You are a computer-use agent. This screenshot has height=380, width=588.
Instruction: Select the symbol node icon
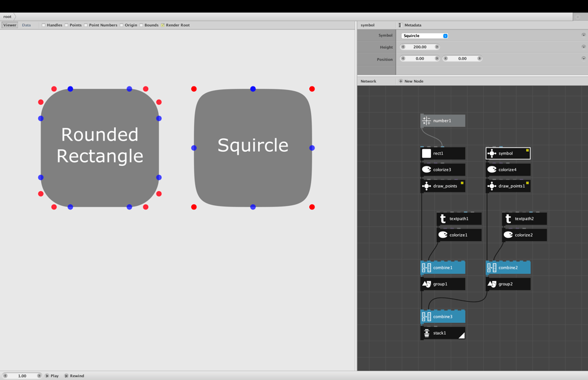(x=492, y=154)
